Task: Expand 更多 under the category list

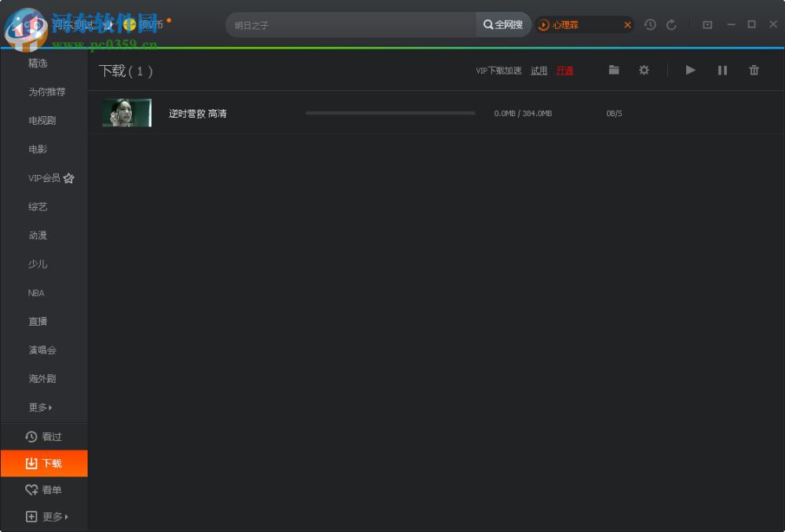Action: [40, 407]
